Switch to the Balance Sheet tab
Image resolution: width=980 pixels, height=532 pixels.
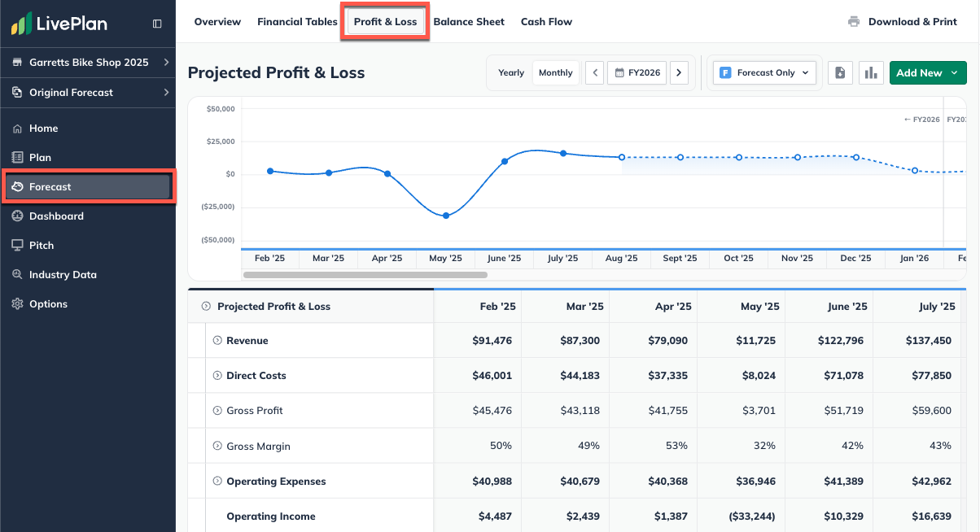pos(469,22)
